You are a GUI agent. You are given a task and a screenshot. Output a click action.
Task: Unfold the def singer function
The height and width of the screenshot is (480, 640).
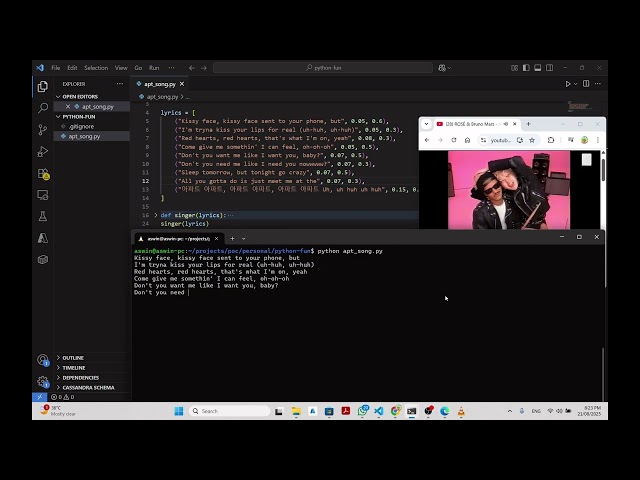pos(156,215)
